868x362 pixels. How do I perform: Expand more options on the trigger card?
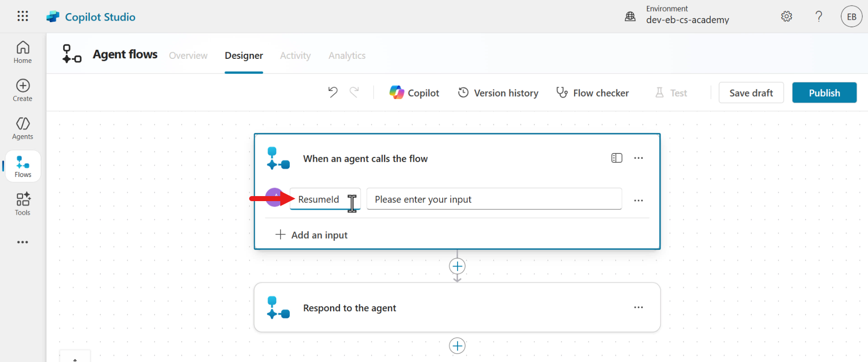click(638, 158)
